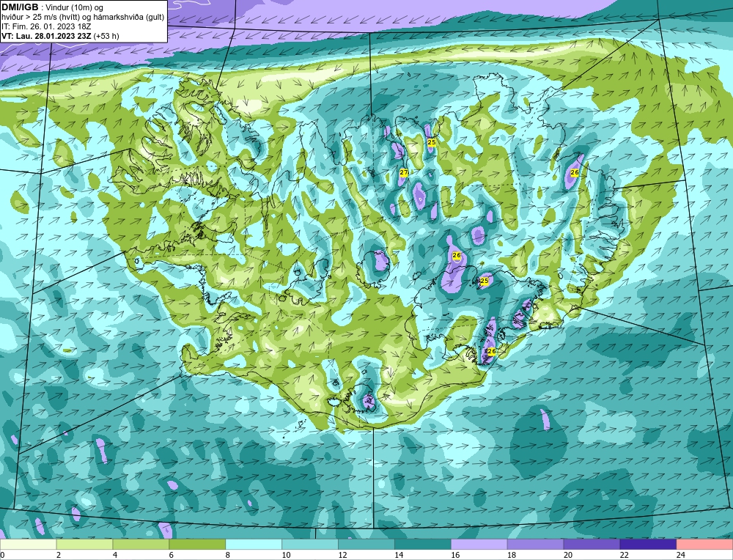Screen dimensions: 733x560
Task: Select the yellow 25 gust label in central-south Iceland
Action: (x=485, y=281)
